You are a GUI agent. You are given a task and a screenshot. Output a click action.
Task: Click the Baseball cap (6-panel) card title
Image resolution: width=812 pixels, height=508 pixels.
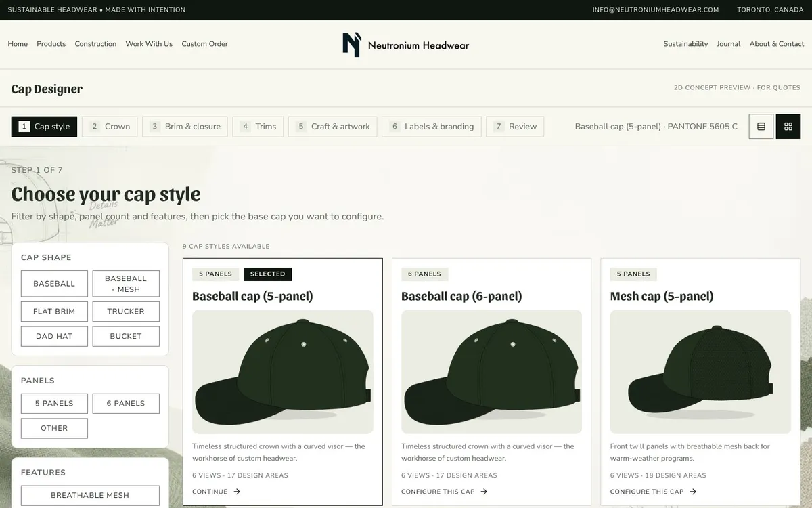(x=461, y=296)
